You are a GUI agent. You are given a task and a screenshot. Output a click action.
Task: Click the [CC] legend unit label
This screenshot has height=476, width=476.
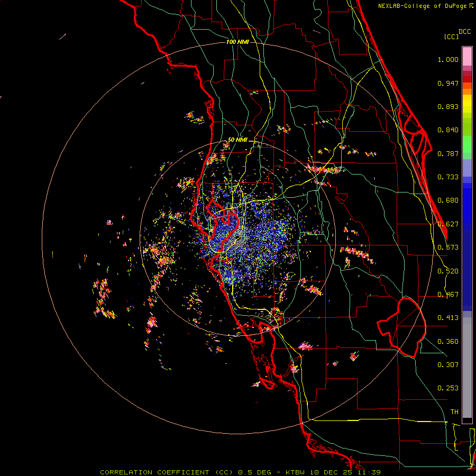tap(452, 36)
